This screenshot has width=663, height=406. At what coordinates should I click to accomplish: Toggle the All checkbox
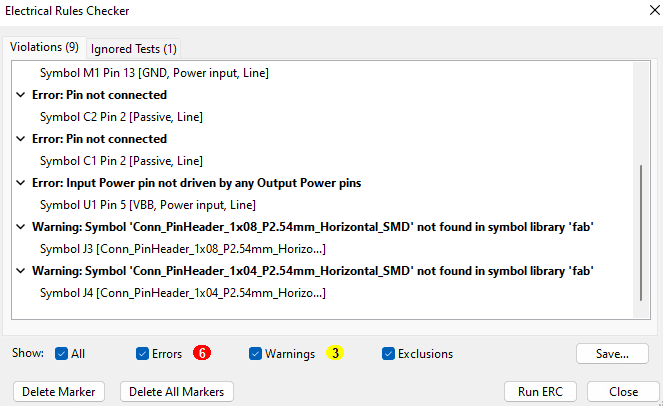[61, 354]
